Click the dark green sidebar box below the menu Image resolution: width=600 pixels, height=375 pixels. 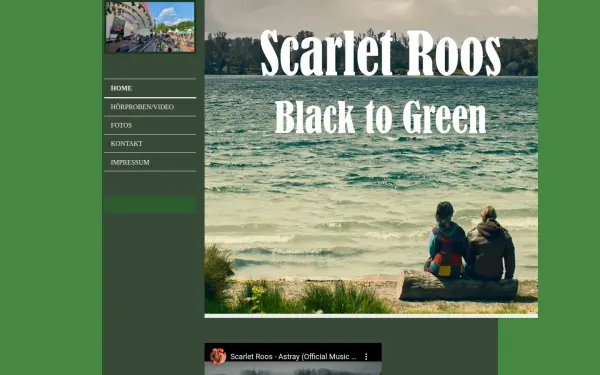(x=150, y=204)
